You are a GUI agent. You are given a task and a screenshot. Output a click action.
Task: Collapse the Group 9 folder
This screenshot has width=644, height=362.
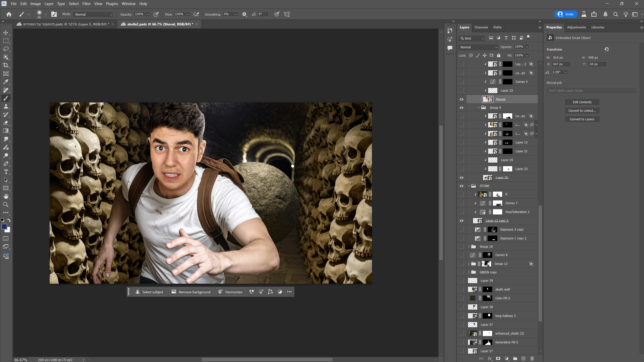pos(479,108)
